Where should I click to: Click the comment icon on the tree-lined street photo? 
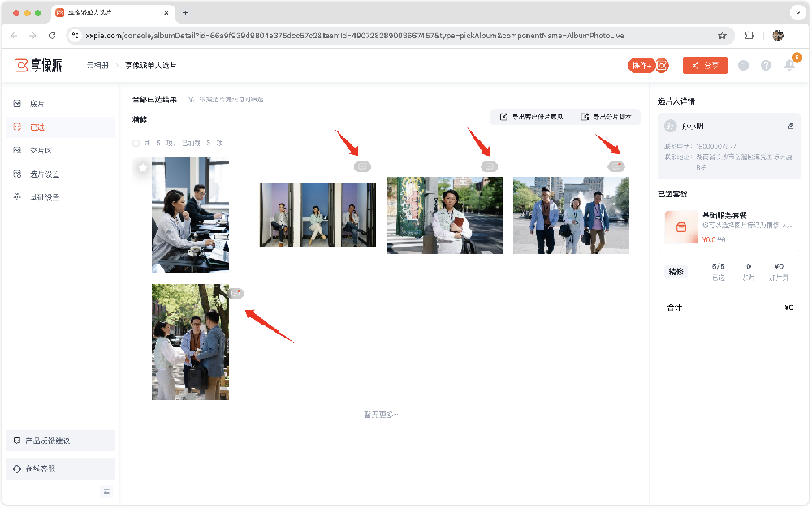click(236, 293)
